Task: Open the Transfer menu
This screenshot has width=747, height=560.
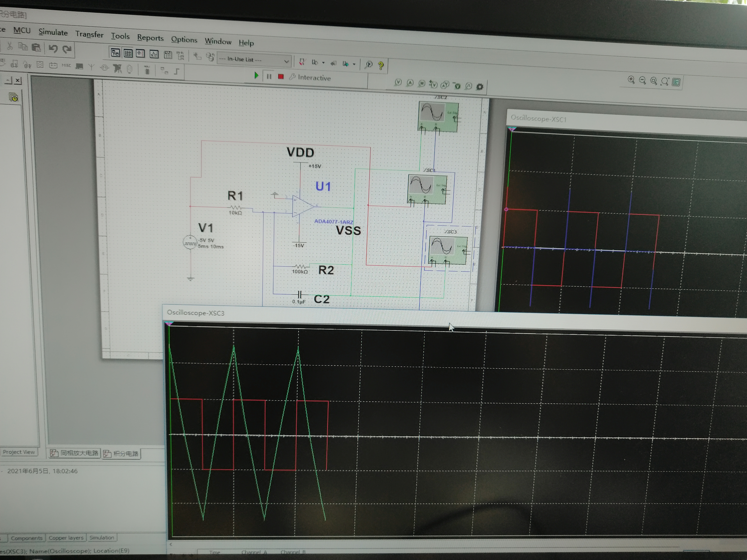Action: pos(89,34)
